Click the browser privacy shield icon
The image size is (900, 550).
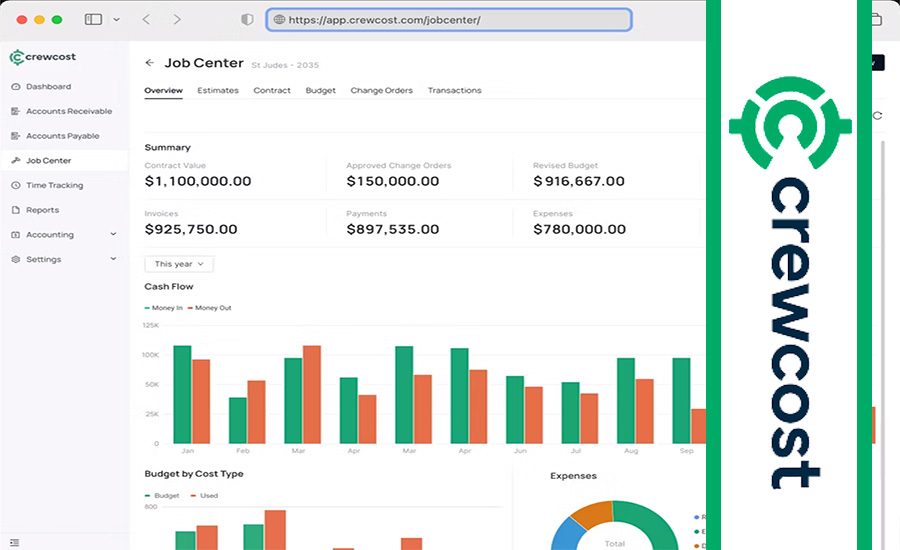click(247, 19)
